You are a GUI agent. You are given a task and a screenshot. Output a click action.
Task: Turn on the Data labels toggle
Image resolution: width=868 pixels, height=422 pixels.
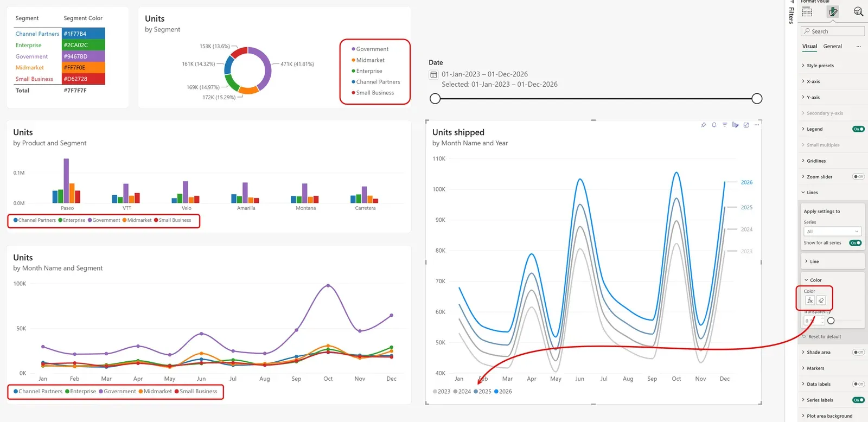858,384
